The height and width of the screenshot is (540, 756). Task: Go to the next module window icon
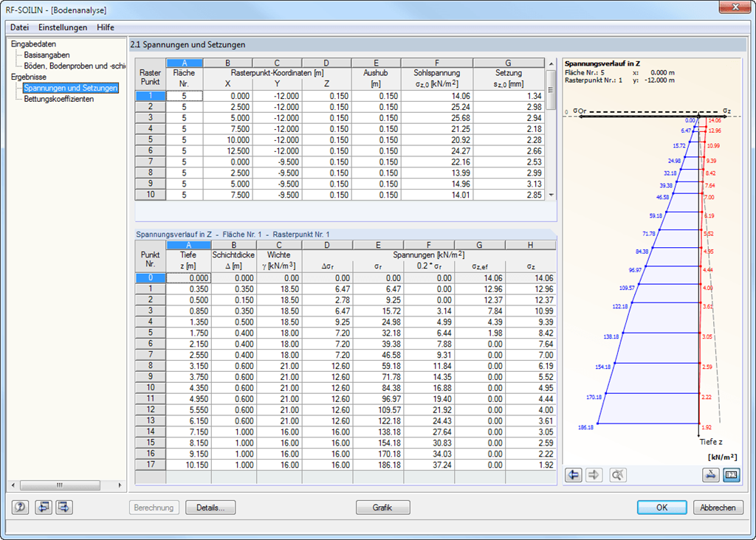[64, 508]
